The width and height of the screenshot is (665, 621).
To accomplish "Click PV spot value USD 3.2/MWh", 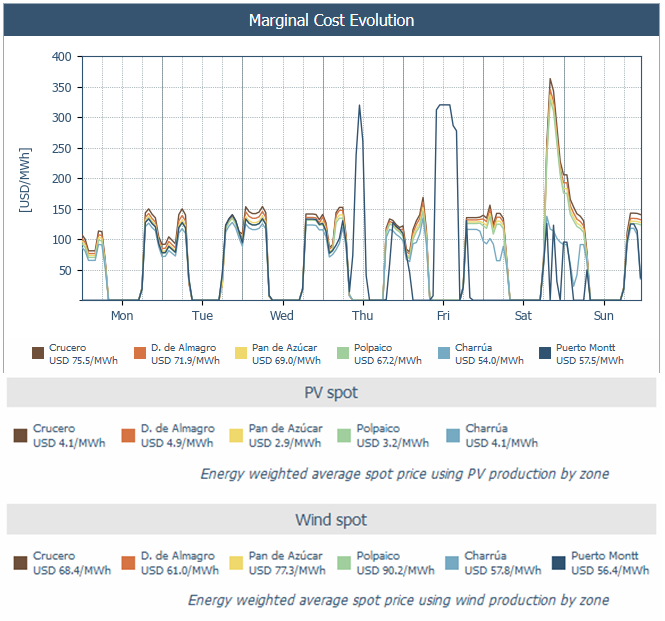I will click(393, 443).
